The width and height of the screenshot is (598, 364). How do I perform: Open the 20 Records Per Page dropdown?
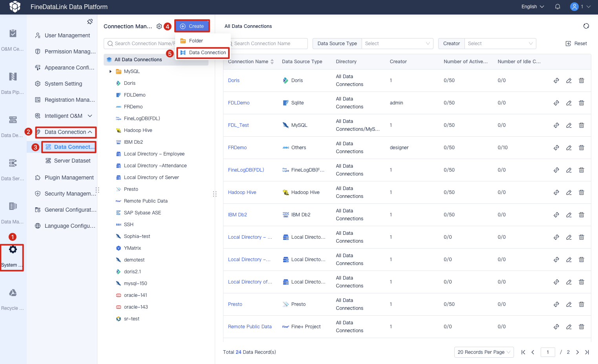pos(484,352)
